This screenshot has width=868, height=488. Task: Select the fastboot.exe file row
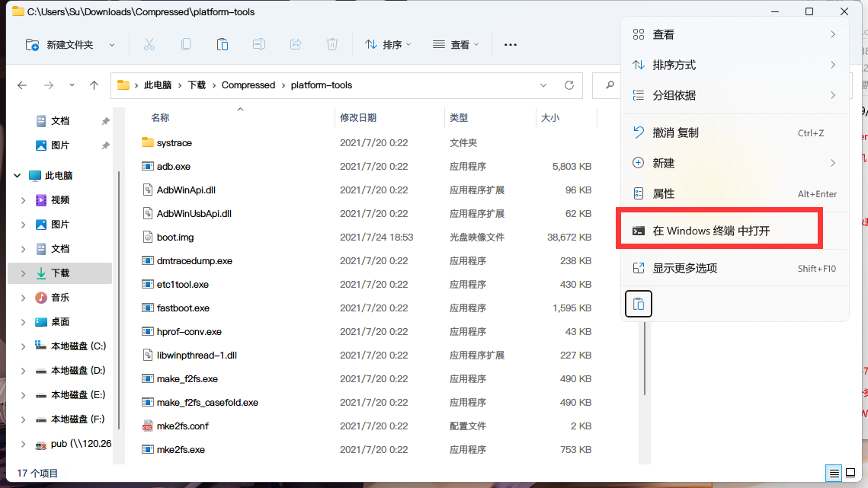click(367, 308)
